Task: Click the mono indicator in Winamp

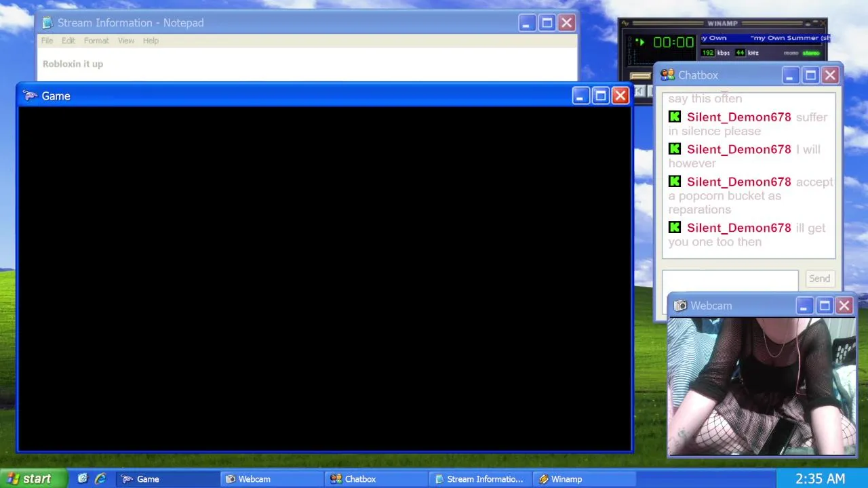Action: pos(791,53)
